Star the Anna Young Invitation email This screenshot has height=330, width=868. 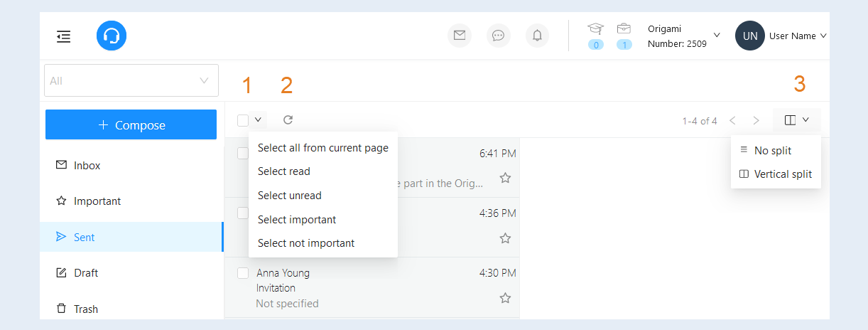click(x=505, y=298)
